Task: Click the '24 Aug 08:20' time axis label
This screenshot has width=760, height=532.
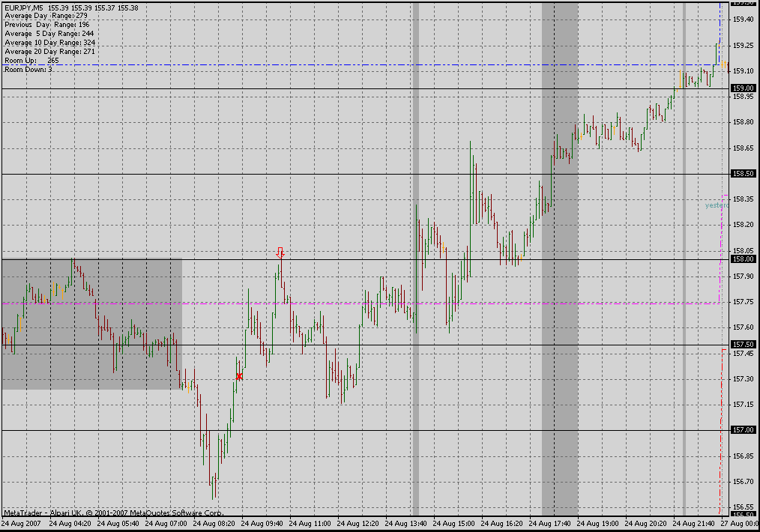Action: [214, 524]
